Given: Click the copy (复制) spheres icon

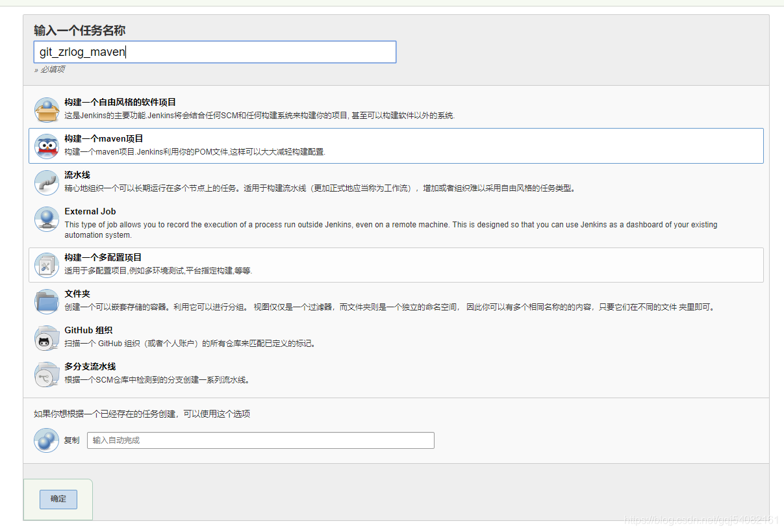Looking at the screenshot, I should point(47,440).
